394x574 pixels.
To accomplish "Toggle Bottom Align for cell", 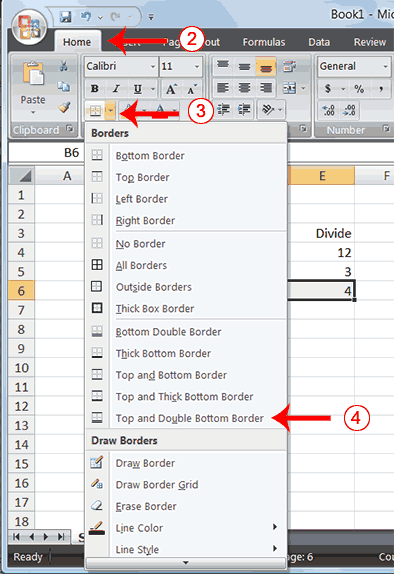I will pyautogui.click(x=266, y=66).
